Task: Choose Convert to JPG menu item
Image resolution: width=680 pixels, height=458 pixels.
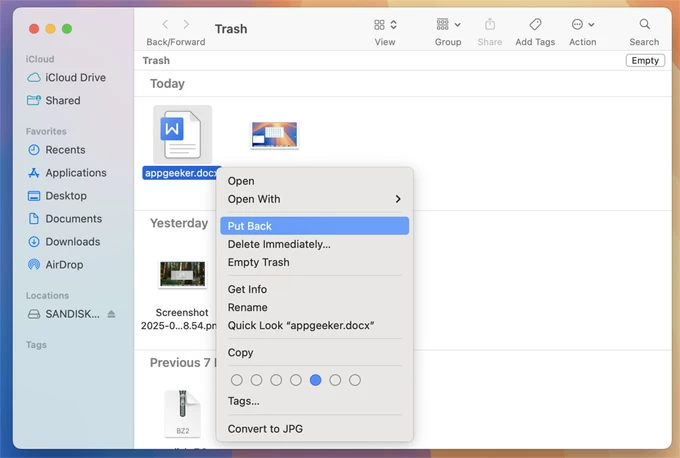Action: pos(265,429)
